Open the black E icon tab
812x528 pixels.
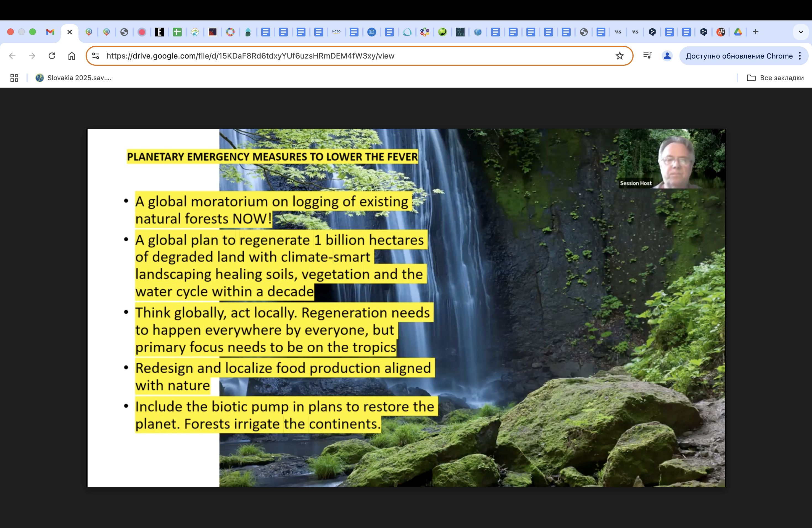point(159,32)
